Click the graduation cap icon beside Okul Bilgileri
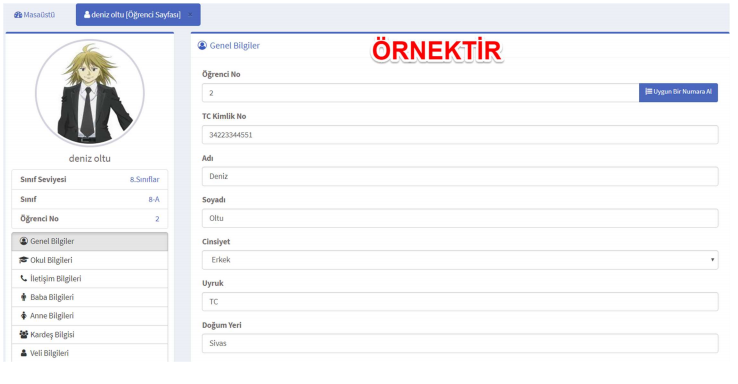 [24, 260]
